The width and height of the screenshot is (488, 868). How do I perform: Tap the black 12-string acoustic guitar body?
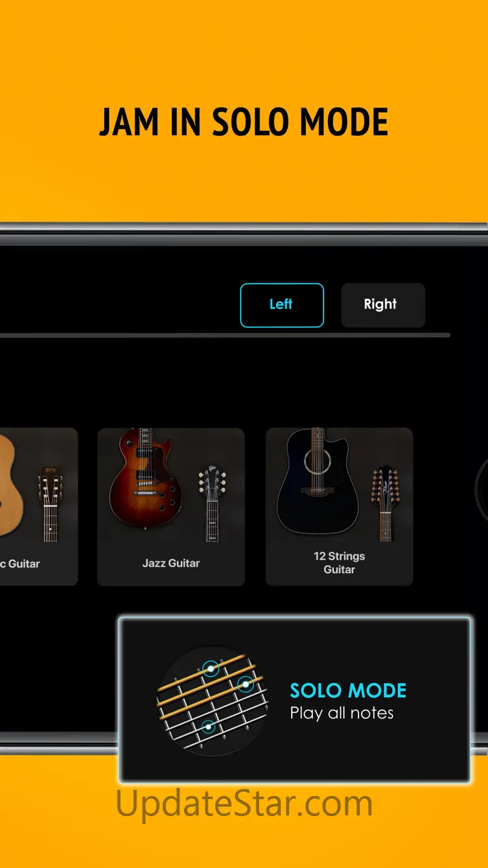[x=318, y=481]
